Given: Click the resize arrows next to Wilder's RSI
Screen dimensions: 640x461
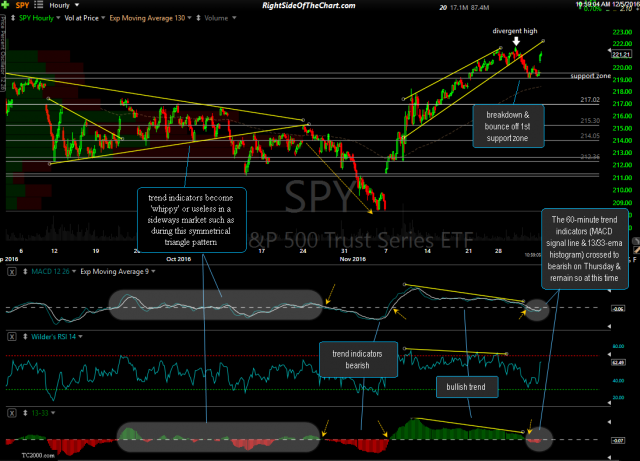Looking at the screenshot, I should (25, 337).
